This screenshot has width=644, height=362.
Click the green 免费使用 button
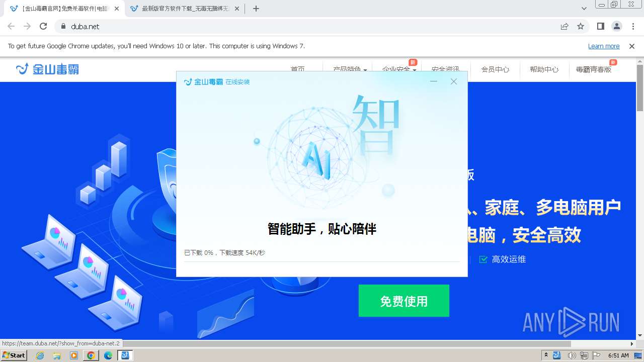click(x=404, y=301)
